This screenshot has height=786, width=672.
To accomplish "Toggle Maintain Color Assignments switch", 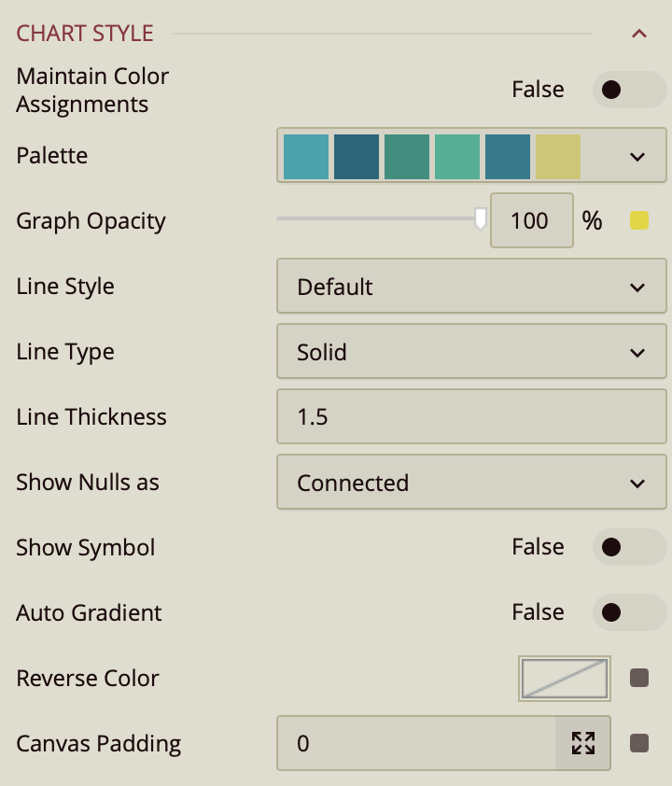I will click(629, 90).
